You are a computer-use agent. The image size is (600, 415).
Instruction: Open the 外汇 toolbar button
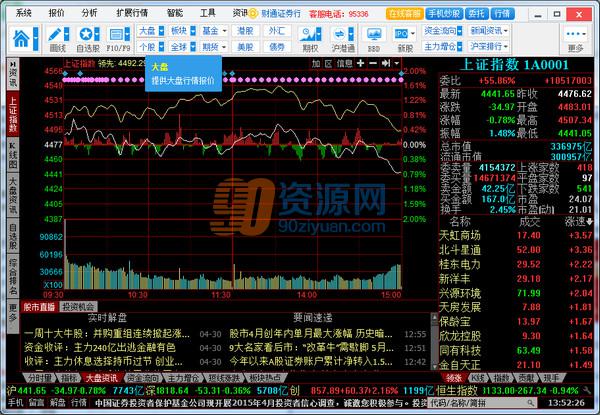pyautogui.click(x=277, y=31)
